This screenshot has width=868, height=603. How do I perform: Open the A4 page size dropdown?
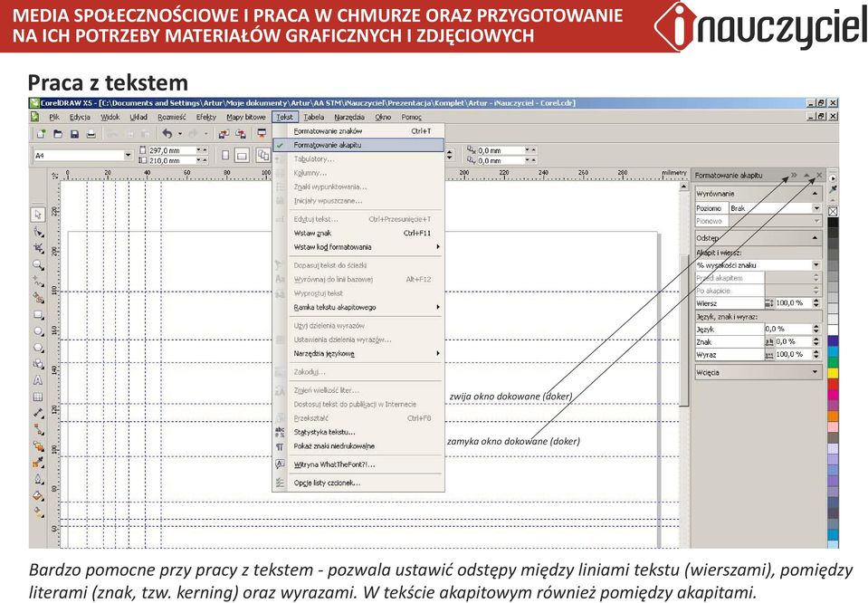point(129,156)
